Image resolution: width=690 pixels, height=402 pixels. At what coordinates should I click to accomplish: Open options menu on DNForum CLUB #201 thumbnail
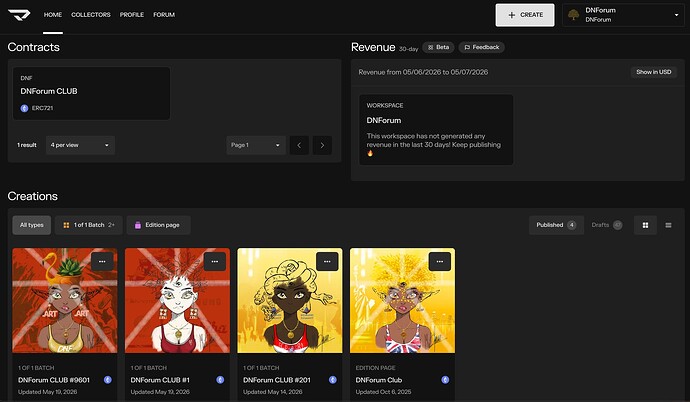click(327, 261)
